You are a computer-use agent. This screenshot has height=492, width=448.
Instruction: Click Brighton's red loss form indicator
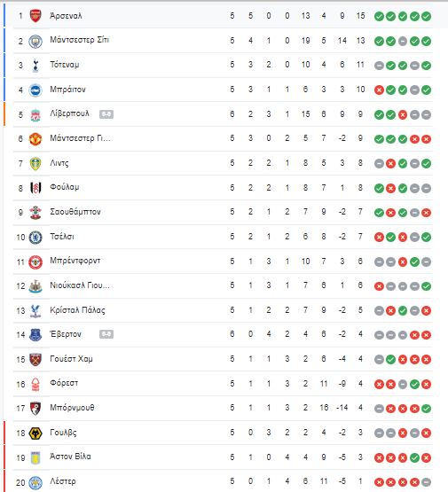(379, 90)
